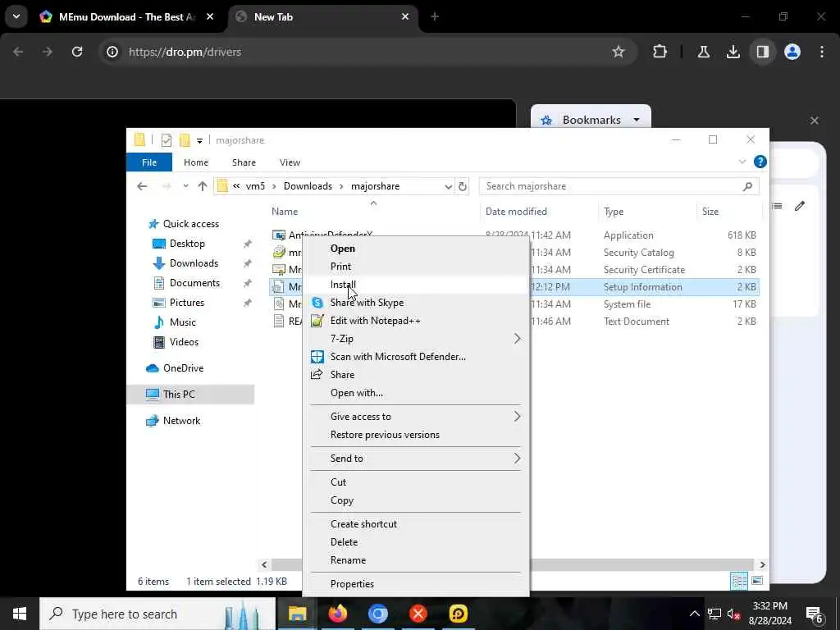Choose Properties from context menu
Viewport: 840px width, 630px height.
pyautogui.click(x=416, y=583)
